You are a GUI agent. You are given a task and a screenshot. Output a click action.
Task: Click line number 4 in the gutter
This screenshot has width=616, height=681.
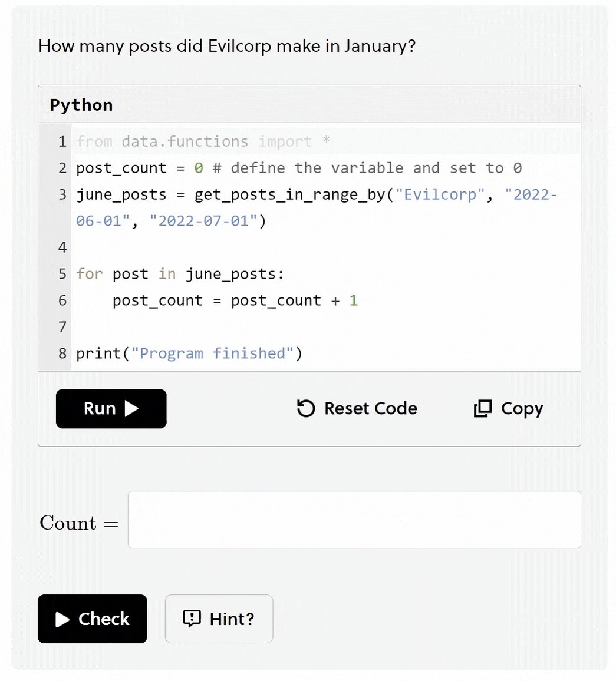click(62, 247)
